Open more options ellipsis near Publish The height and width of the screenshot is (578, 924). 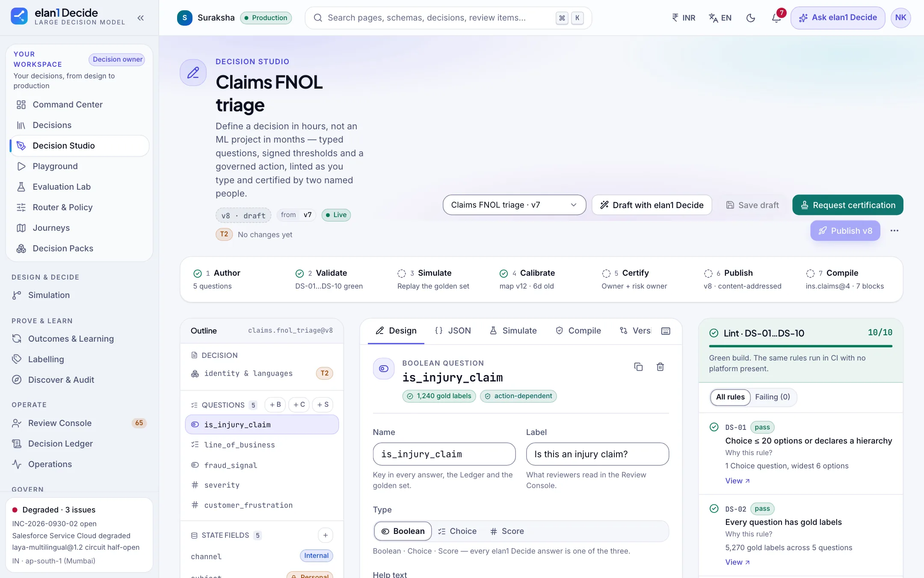pyautogui.click(x=894, y=231)
